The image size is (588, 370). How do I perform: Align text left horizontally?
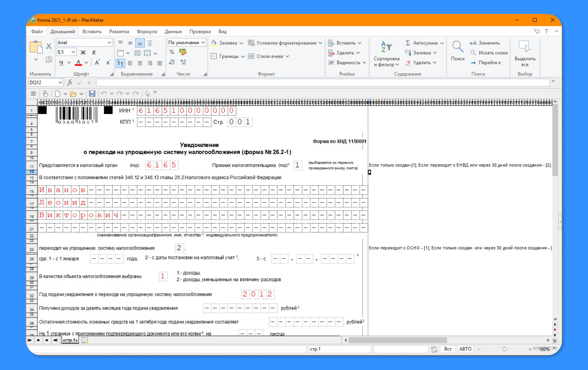click(130, 63)
